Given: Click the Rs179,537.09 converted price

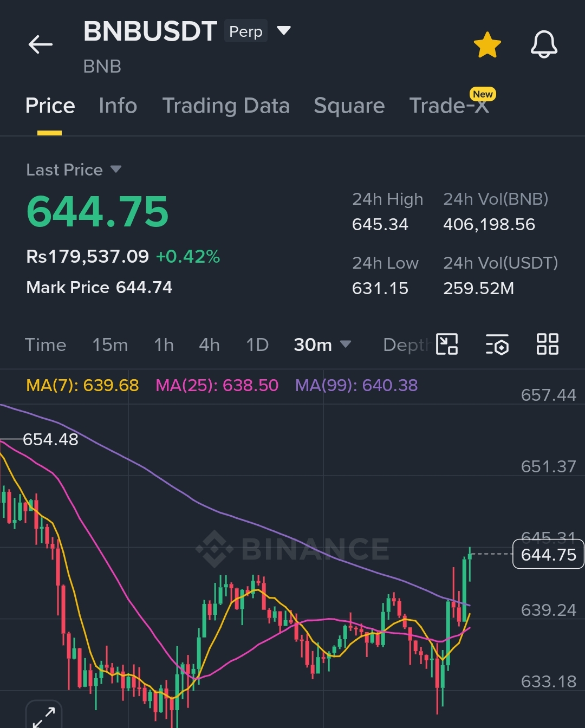Looking at the screenshot, I should 87,256.
